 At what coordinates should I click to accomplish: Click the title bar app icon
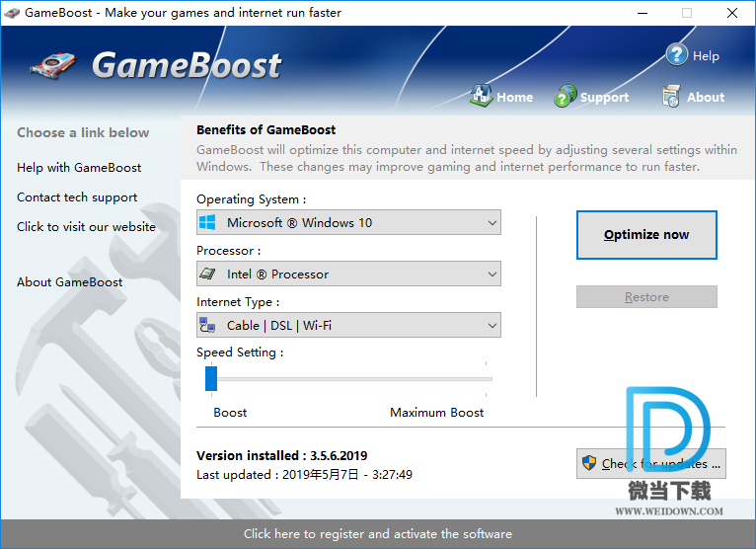click(x=12, y=13)
